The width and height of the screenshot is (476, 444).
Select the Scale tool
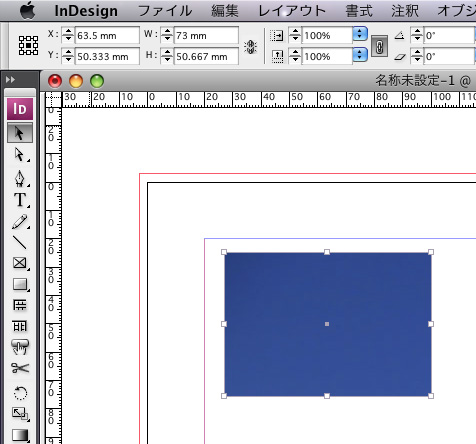(x=20, y=414)
